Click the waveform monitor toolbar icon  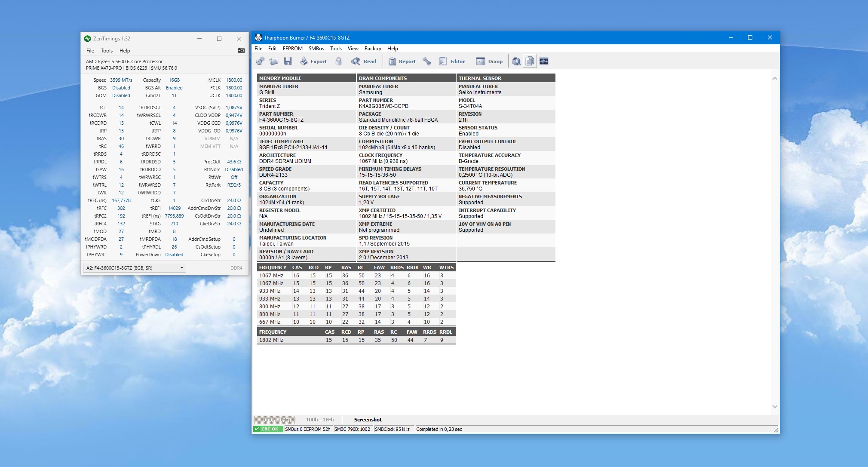(544, 61)
